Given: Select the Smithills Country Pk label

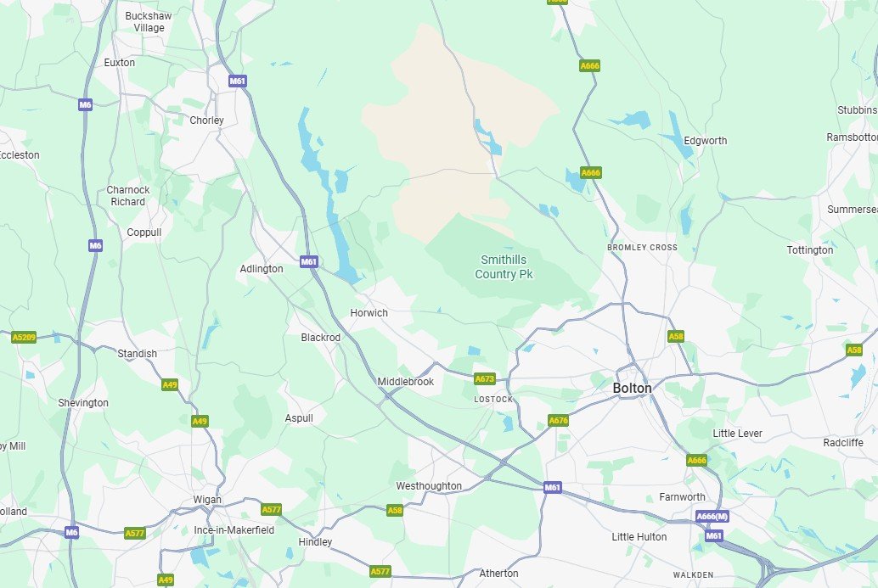Looking at the screenshot, I should pos(504,267).
